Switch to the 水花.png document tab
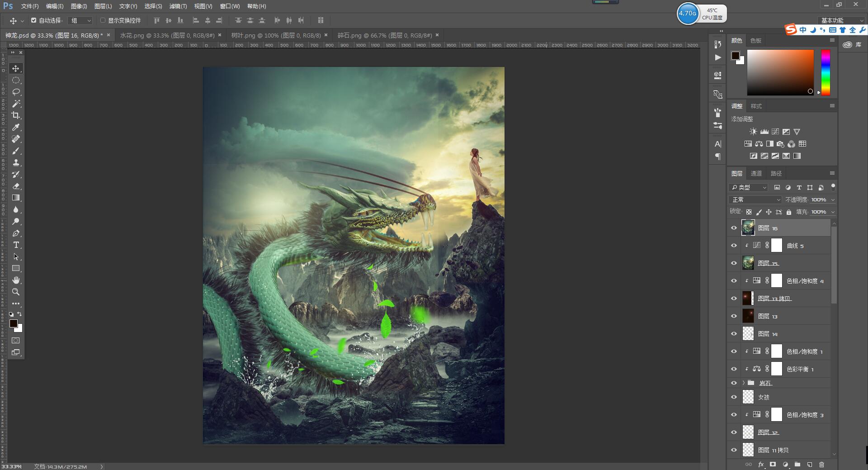Screen dimensions: 868x470 [167, 35]
